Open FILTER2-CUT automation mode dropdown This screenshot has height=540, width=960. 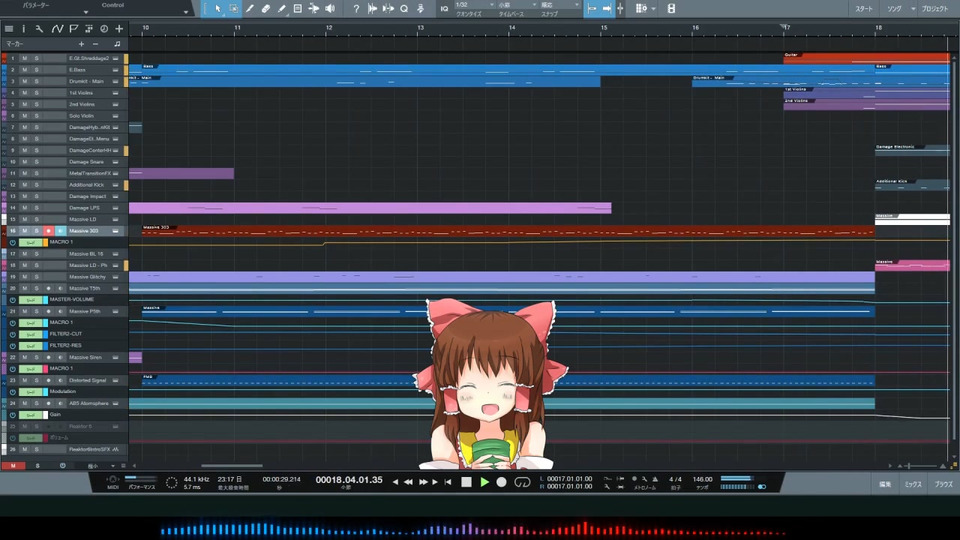(x=31, y=334)
